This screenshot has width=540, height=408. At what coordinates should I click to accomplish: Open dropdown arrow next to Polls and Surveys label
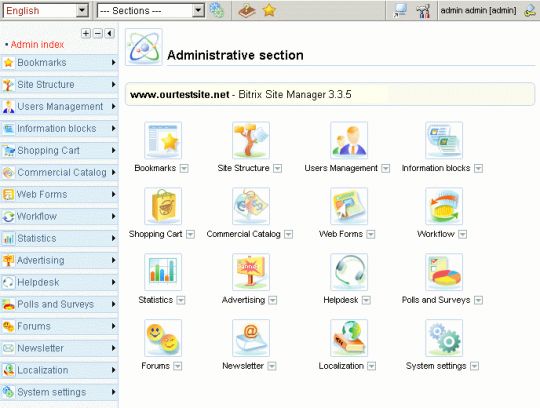pyautogui.click(x=478, y=300)
